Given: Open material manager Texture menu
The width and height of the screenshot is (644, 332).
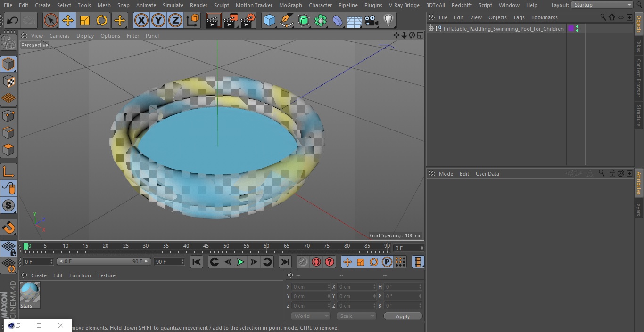Looking at the screenshot, I should click(106, 275).
